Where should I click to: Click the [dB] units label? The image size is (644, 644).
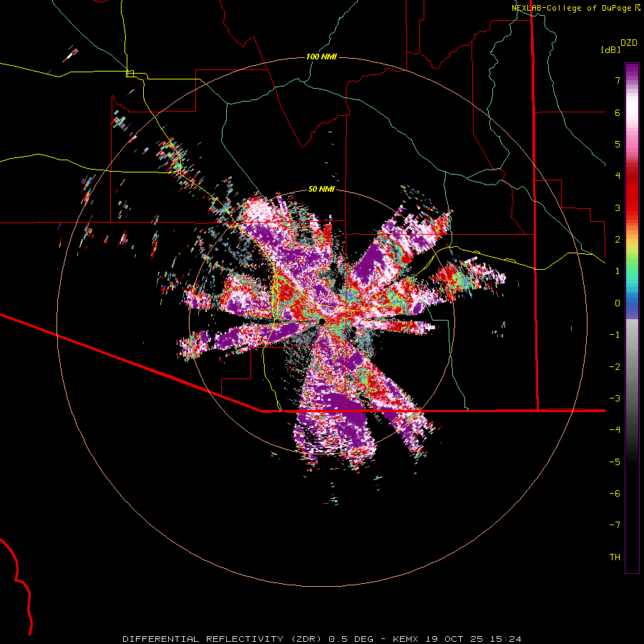pyautogui.click(x=611, y=49)
